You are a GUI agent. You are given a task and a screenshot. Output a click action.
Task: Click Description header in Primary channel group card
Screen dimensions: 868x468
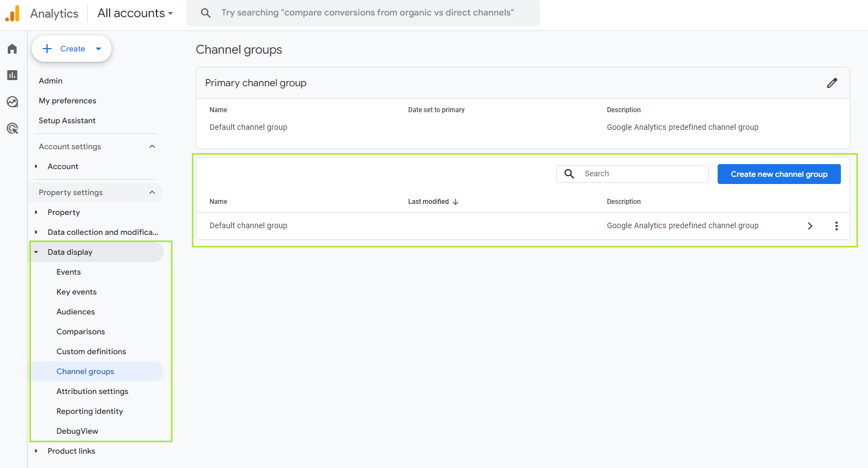point(624,110)
